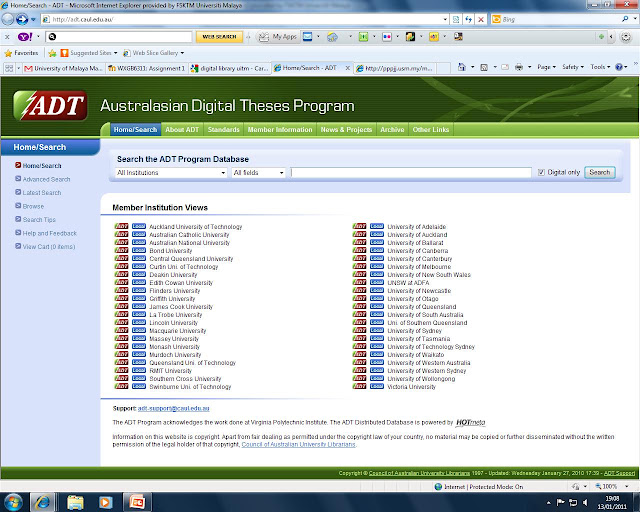Click the Yahoo toolbar logo
640x512 pixels.
[x=24, y=37]
